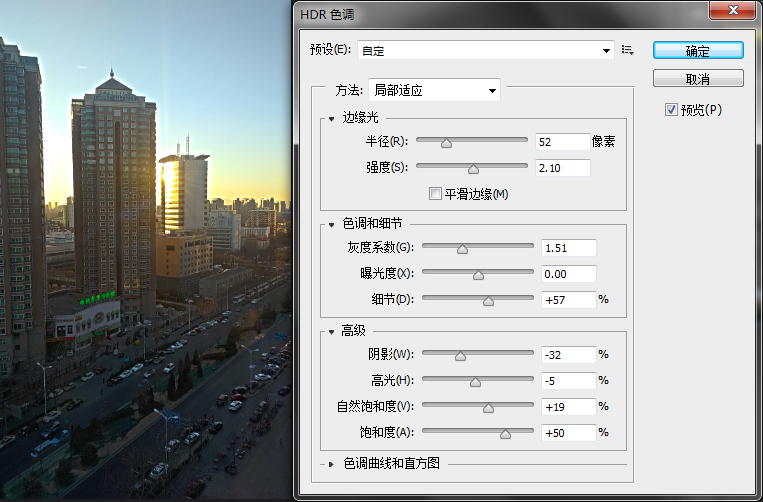Expand the 色调曲线和直方图 section

click(x=331, y=464)
